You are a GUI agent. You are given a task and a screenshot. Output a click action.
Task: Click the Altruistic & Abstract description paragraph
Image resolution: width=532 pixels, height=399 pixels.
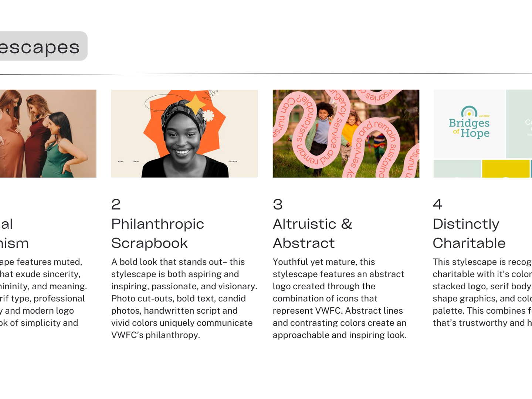[x=339, y=298]
